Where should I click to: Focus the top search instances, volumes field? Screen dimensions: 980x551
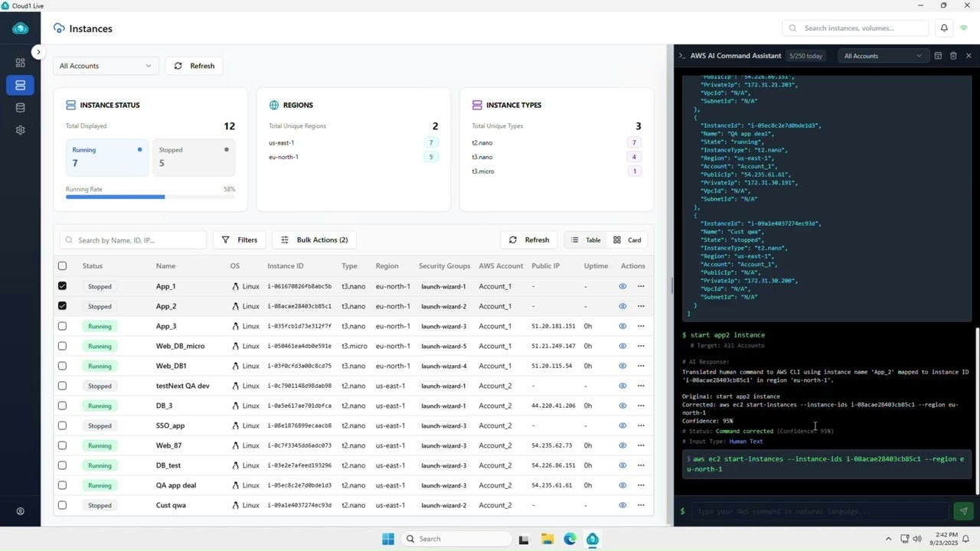point(855,28)
